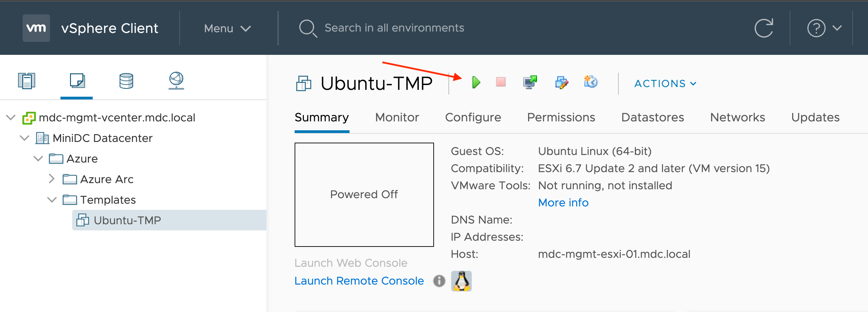The height and width of the screenshot is (312, 868).
Task: Open Edit Settings toolbar icon
Action: (561, 82)
